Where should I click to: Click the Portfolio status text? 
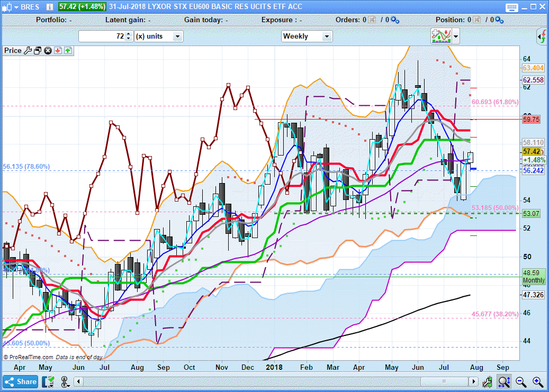tap(54, 20)
